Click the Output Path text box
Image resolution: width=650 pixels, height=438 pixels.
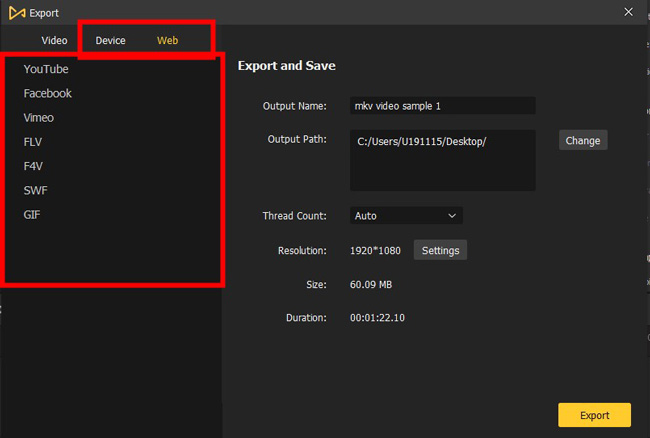pos(443,160)
